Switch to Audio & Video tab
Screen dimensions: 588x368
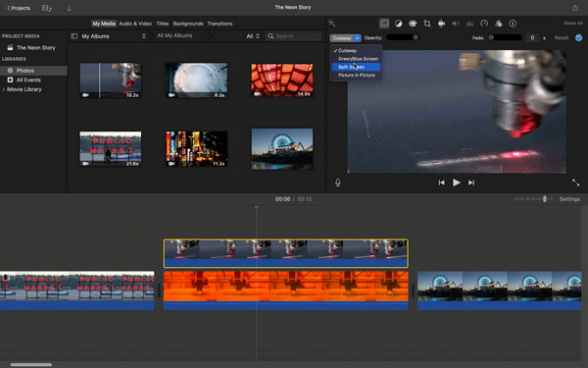135,24
